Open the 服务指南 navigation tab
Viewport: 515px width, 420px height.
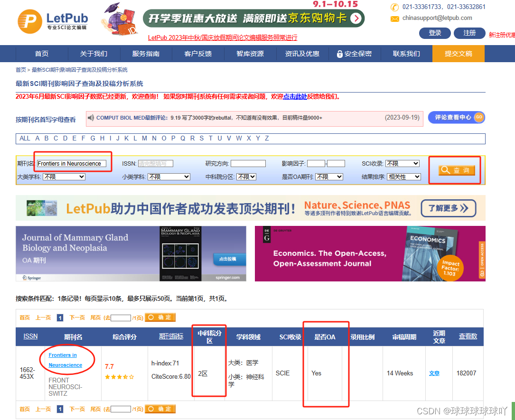pos(146,54)
